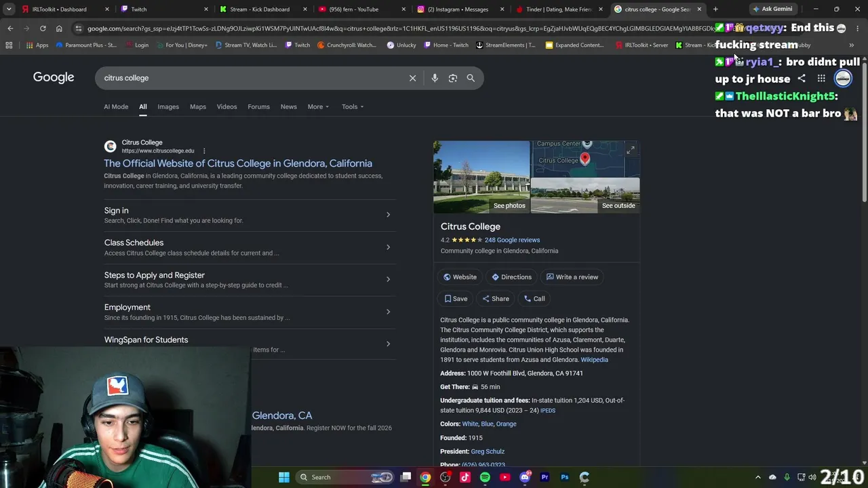Image resolution: width=868 pixels, height=488 pixels.
Task: Open the three-dot menu beside citruscollege.edu result
Action: point(204,151)
